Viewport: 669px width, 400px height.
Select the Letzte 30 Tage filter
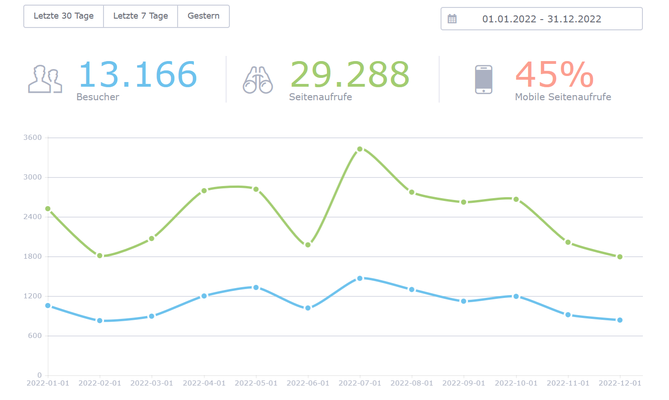(x=64, y=16)
